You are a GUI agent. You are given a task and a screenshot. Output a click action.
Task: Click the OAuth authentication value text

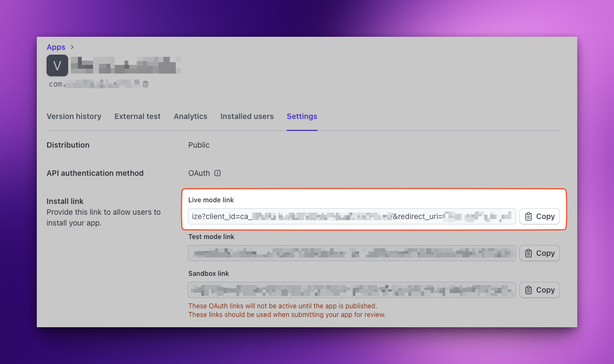[199, 173]
